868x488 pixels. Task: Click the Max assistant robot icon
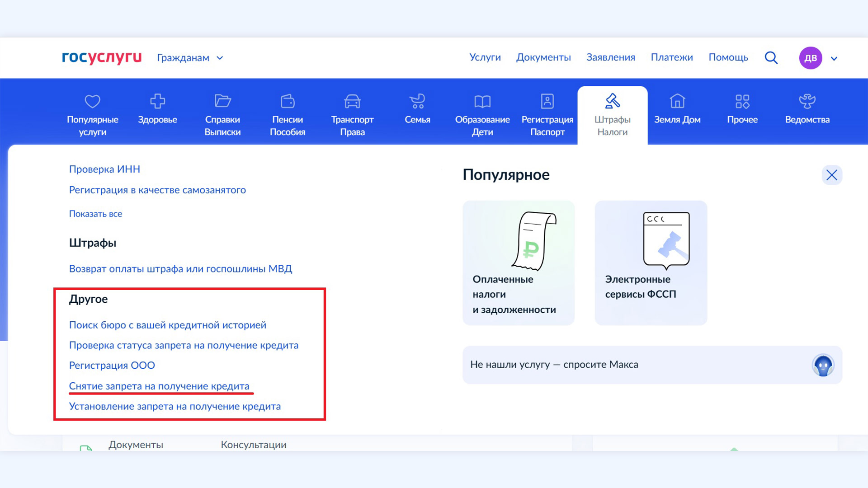823,365
